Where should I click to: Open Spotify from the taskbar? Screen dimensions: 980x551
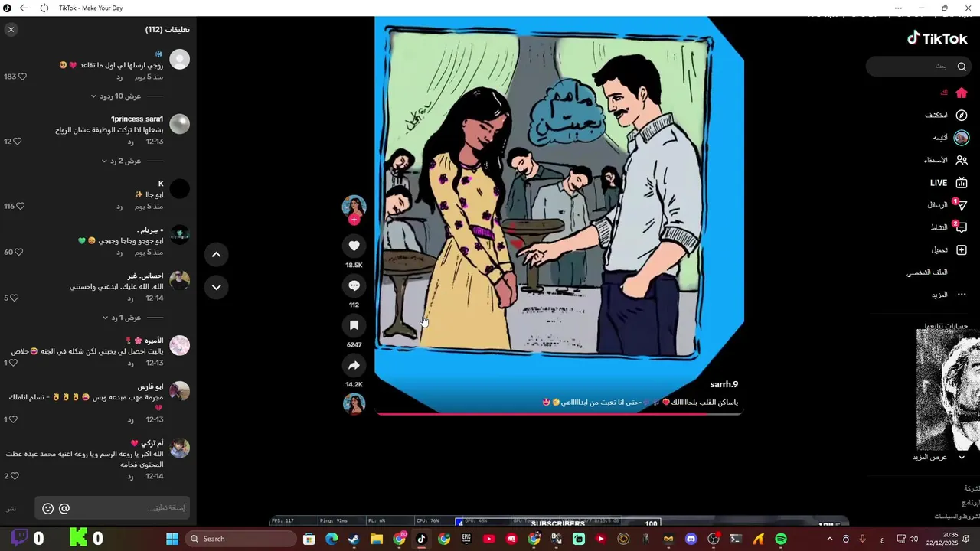[781, 539]
